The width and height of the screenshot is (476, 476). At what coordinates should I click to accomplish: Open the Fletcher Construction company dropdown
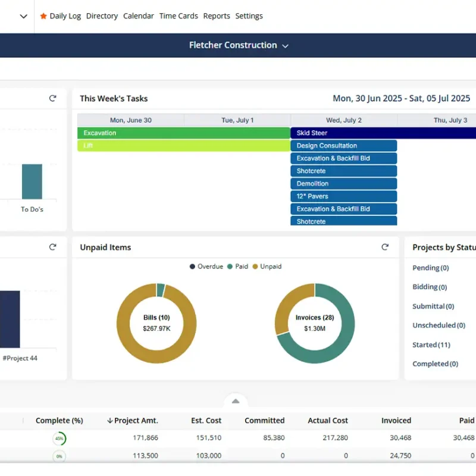pyautogui.click(x=239, y=45)
